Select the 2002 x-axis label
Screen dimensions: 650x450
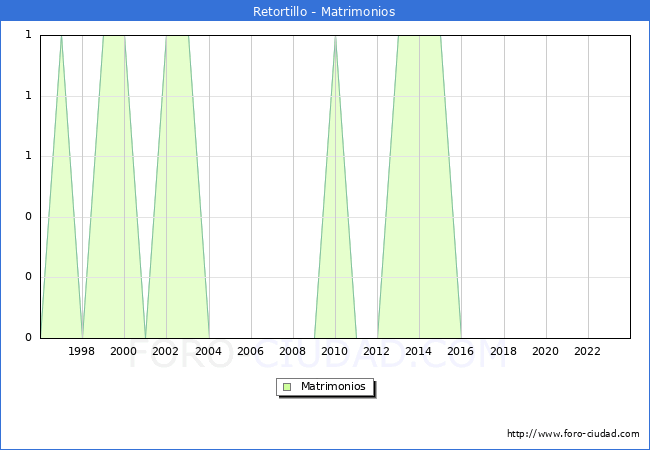coord(165,351)
